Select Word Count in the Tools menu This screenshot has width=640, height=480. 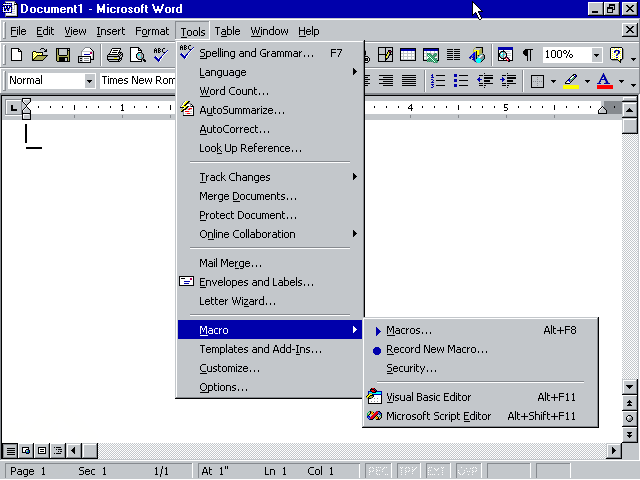(270, 91)
